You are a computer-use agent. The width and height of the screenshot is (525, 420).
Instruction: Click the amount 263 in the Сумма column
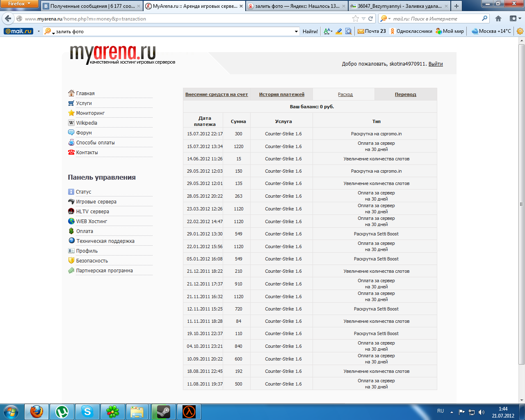pyautogui.click(x=239, y=196)
